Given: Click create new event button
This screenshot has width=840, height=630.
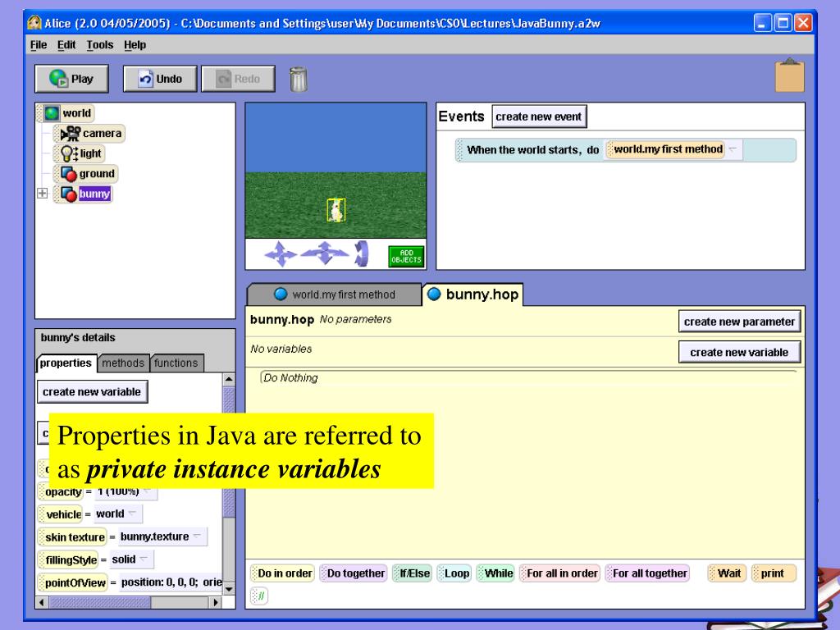Looking at the screenshot, I should pyautogui.click(x=539, y=116).
